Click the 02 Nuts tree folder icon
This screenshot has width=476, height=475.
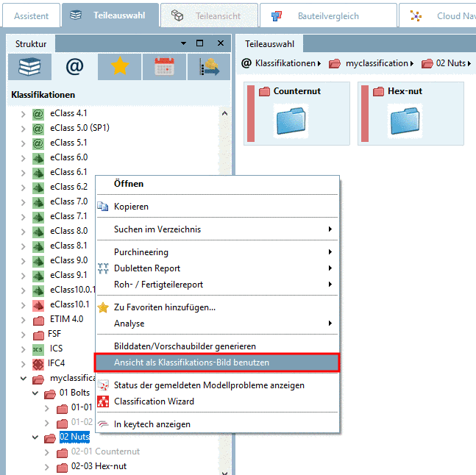click(50, 438)
